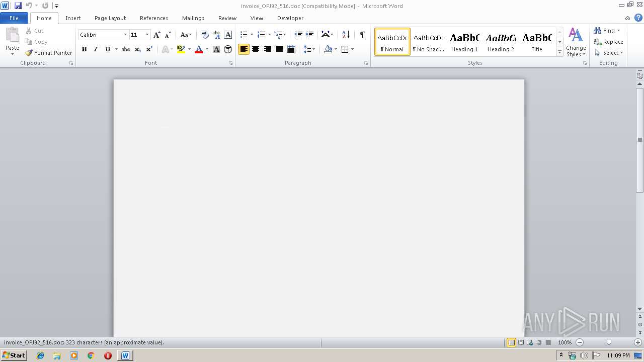Apply the red font color
The height and width of the screenshot is (362, 644).
point(199,49)
